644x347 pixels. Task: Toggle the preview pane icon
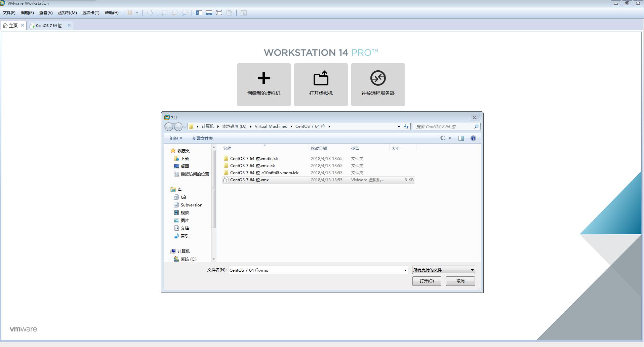461,138
